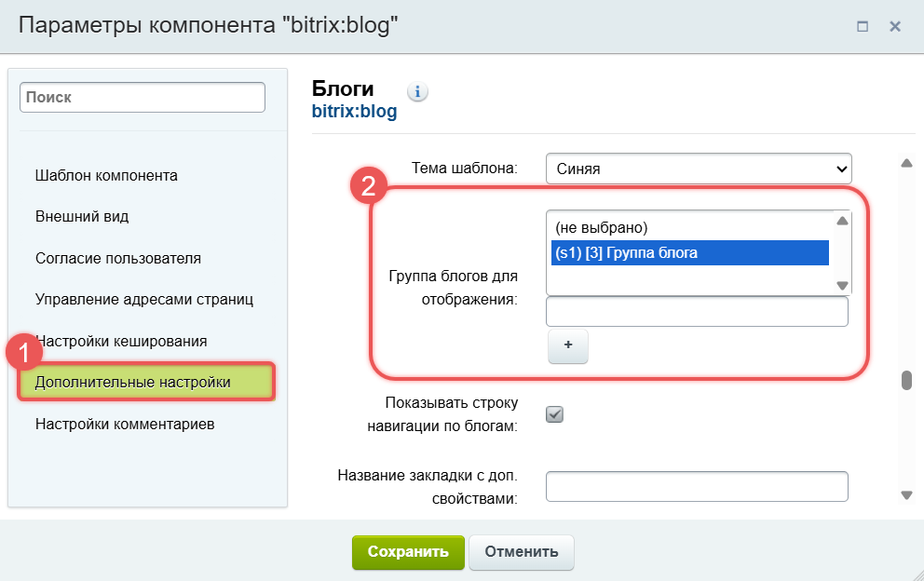Open the Согласие пользователя section
Screen dimensions: 924x581
(118, 258)
